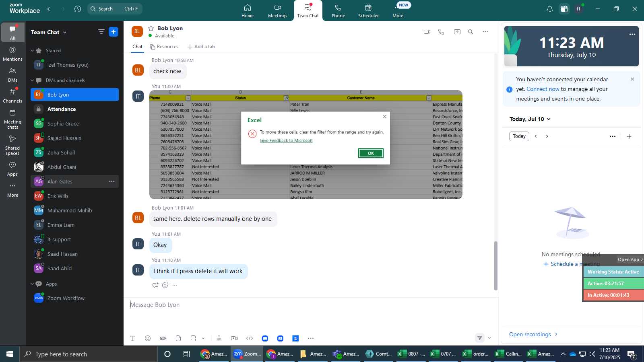Open the DMs section in sidebar

point(12,75)
